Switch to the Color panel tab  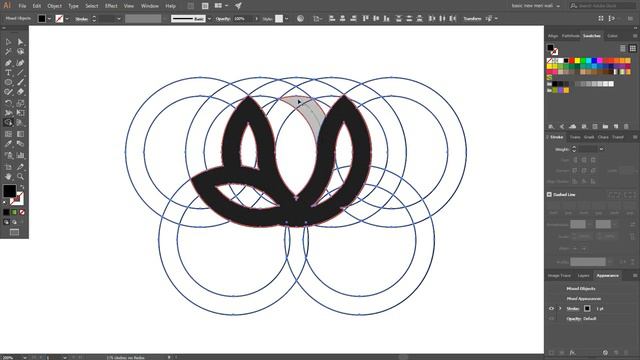coord(612,36)
